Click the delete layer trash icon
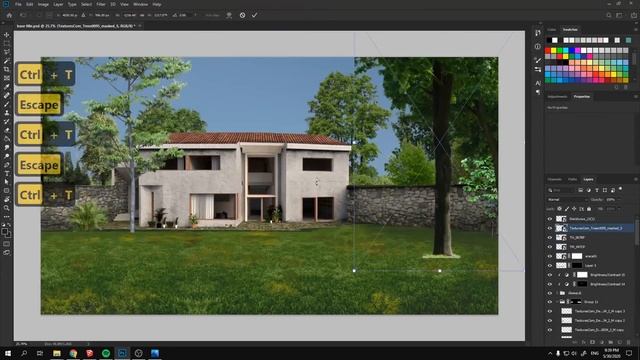The width and height of the screenshot is (640, 360). tap(629, 342)
